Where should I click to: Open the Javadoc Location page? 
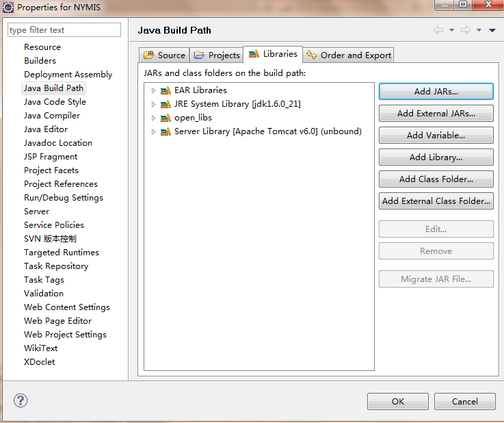[x=58, y=143]
